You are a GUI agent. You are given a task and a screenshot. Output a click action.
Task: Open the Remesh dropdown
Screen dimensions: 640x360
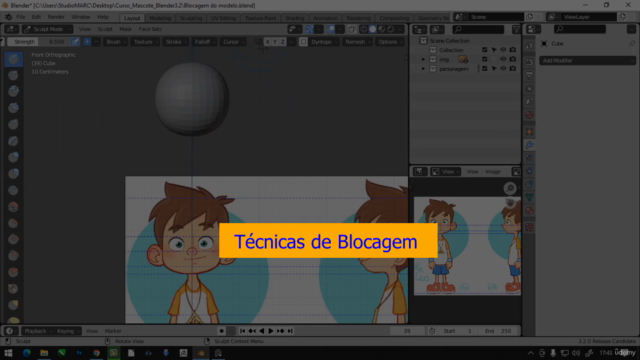(358, 42)
